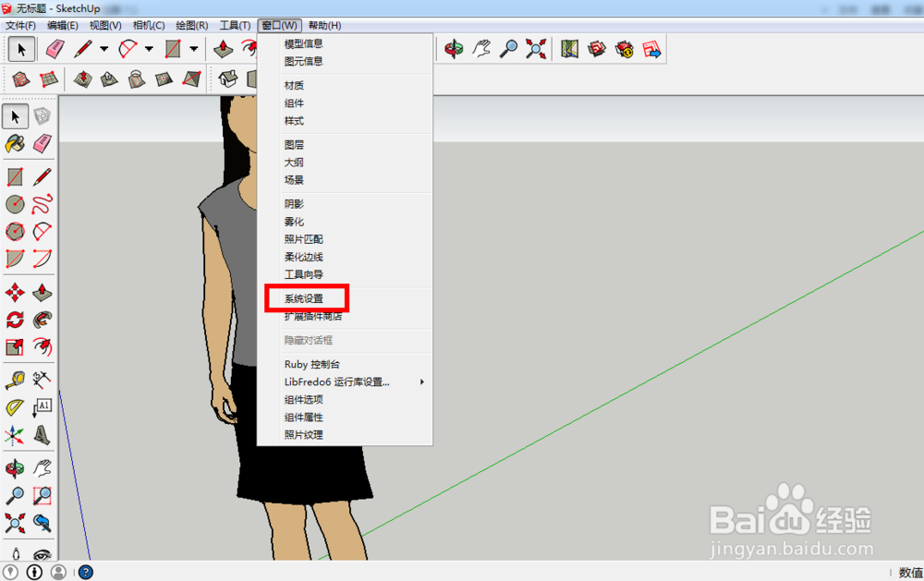Select the Orbit tool on the top toolbar

coord(451,50)
